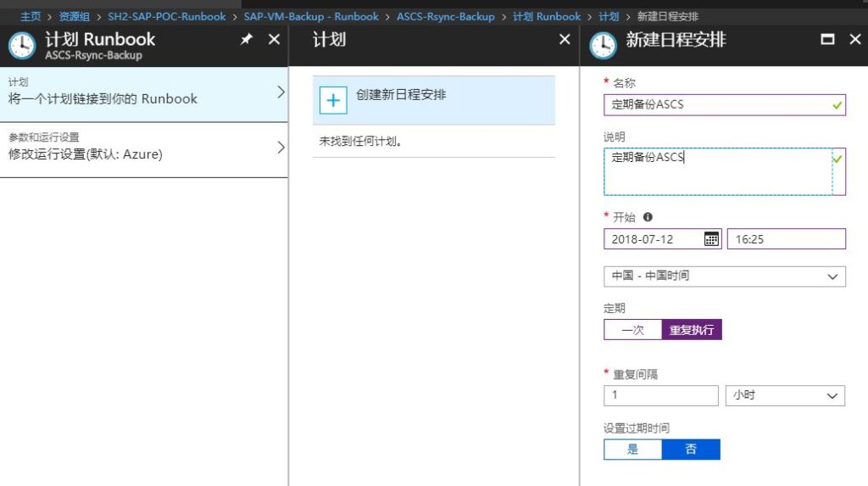Click the plus icon for 创建新日程安排

click(x=333, y=100)
